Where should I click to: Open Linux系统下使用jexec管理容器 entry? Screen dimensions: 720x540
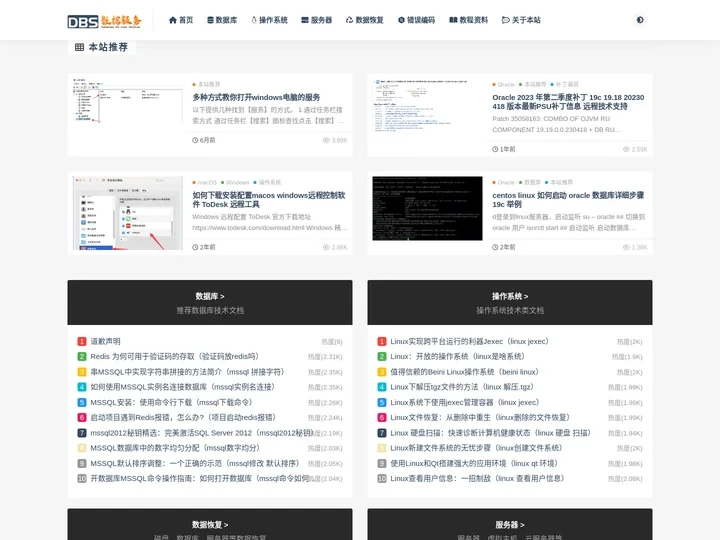pyautogui.click(x=464, y=403)
